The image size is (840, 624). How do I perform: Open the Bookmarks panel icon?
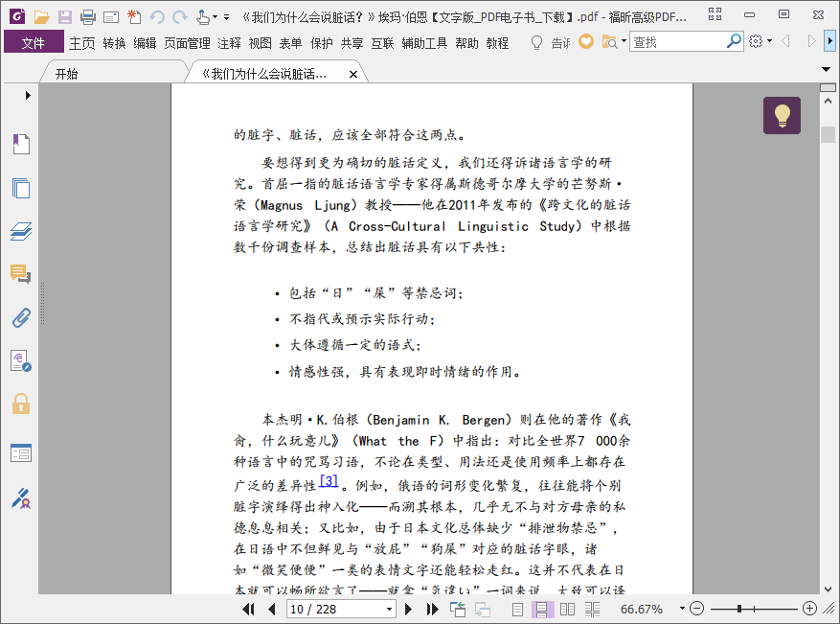[x=21, y=144]
